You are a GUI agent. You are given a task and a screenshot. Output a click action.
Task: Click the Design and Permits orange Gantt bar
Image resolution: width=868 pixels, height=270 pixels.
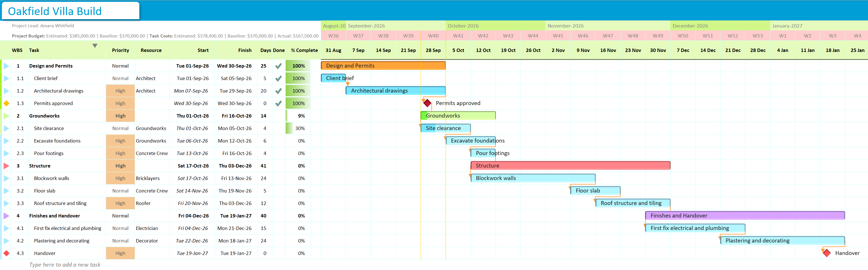384,65
